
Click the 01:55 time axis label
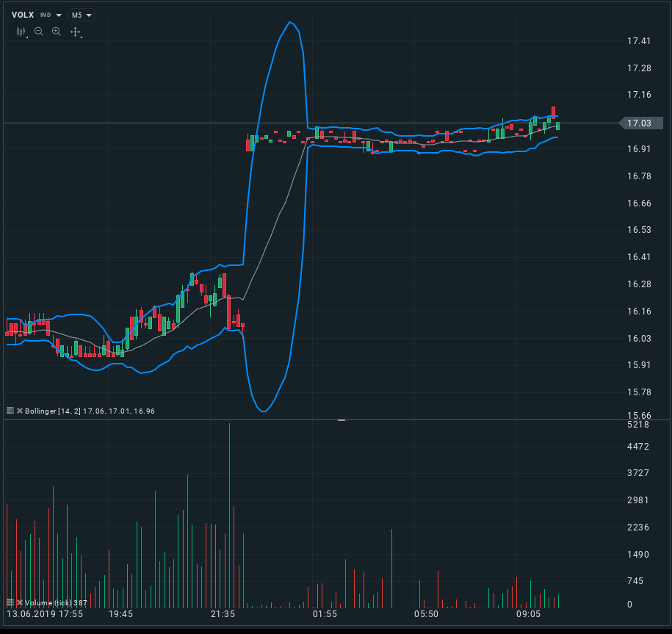(x=325, y=614)
